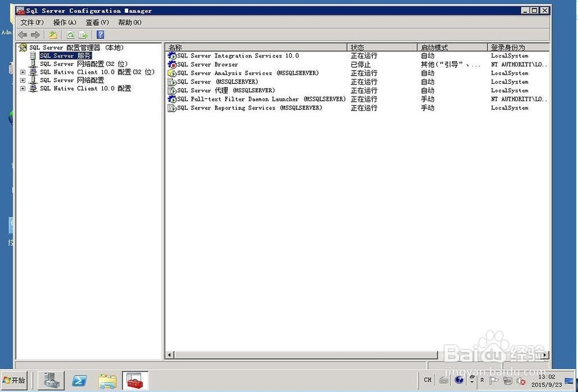Click the root SQL Server 配置管理器 tree icon
This screenshot has width=578, height=392.
23,47
